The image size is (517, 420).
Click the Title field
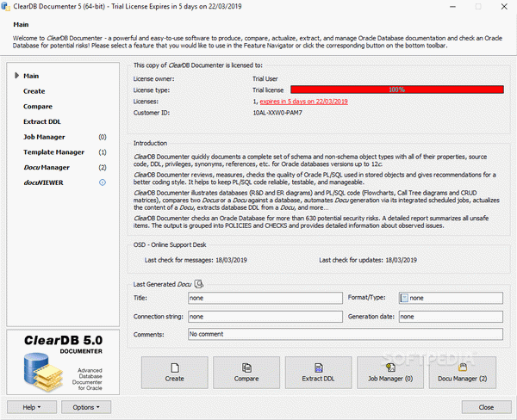pyautogui.click(x=265, y=298)
